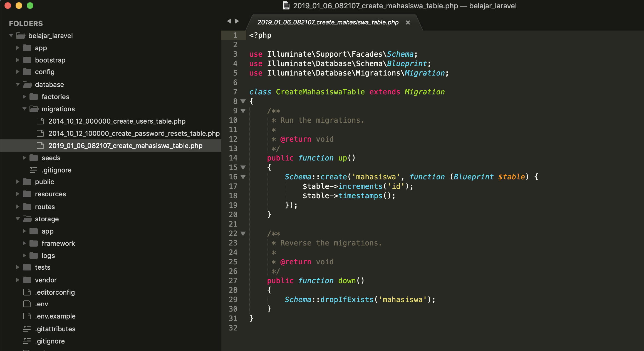Expand the resources folder arrow
This screenshot has width=644, height=351.
point(18,194)
